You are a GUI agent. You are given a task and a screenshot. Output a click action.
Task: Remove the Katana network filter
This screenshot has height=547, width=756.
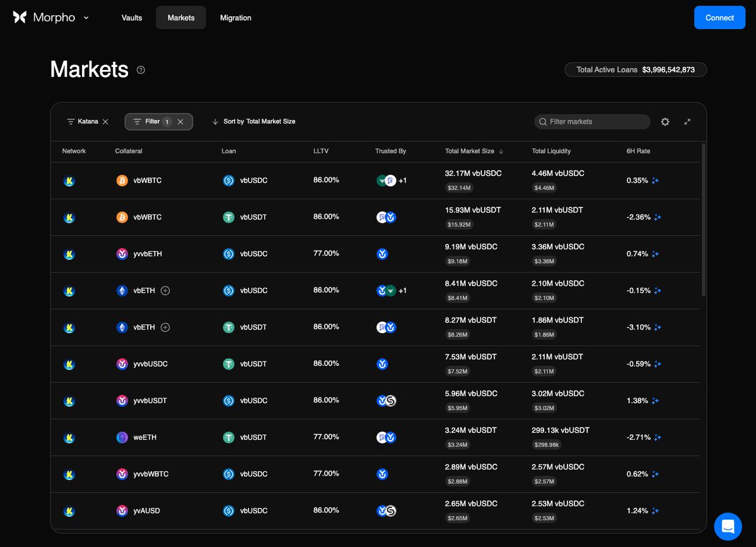(105, 122)
